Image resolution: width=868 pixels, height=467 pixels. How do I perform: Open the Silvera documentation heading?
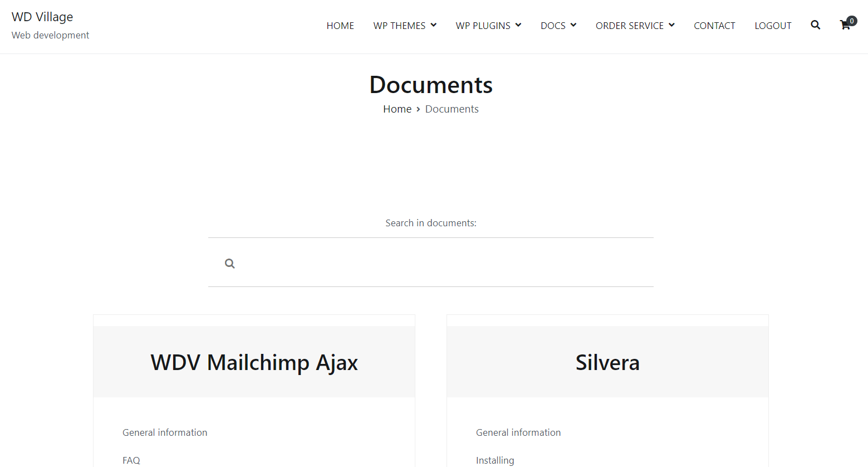coord(607,362)
